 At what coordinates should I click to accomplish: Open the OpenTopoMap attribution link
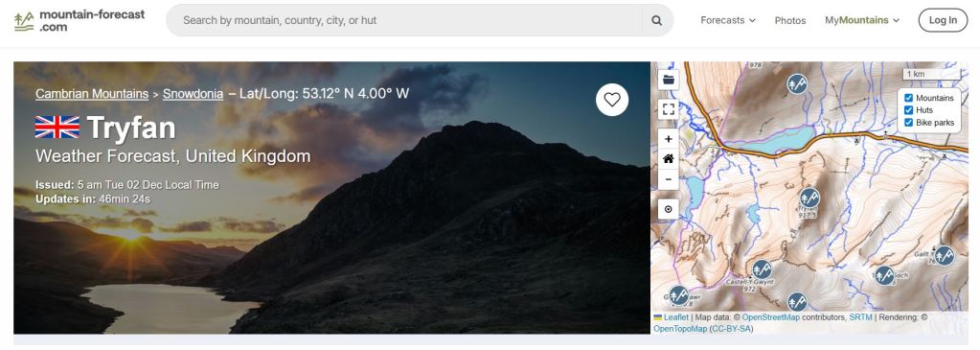pos(680,329)
